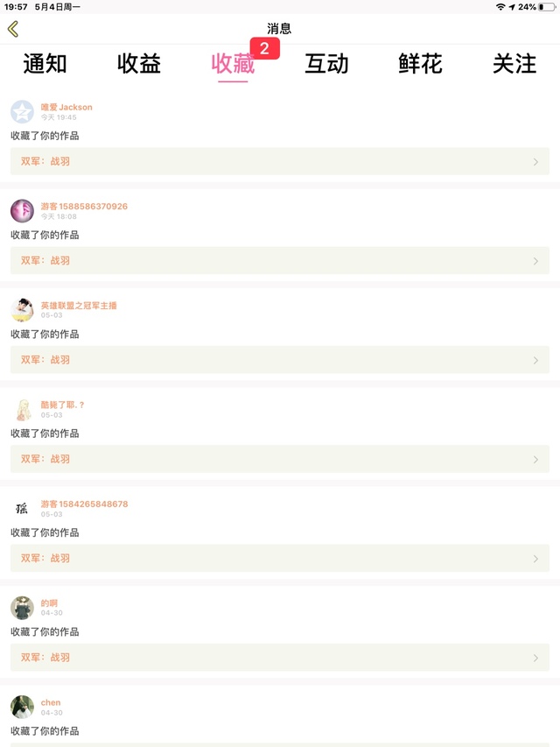Open 唯爱Jackson's avatar
The height and width of the screenshot is (747, 560).
tap(22, 111)
